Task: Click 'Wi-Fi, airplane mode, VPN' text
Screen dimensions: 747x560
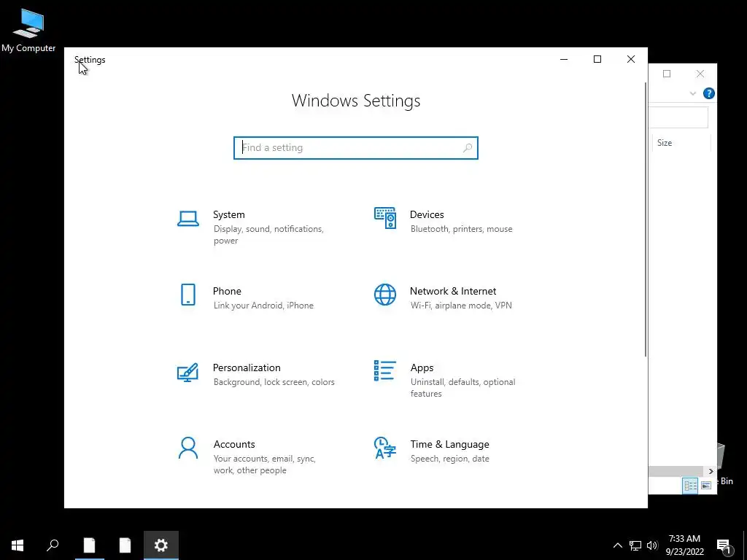Action: (x=461, y=306)
